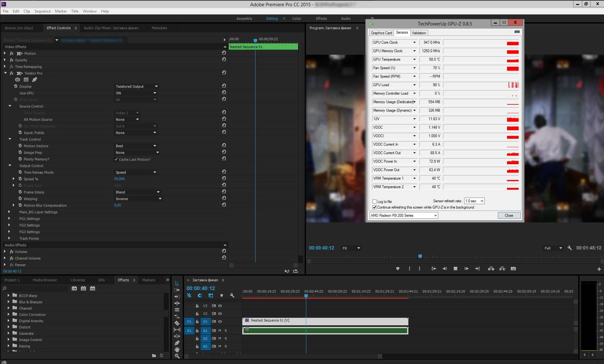604x364 pixels.
Task: Select pen mask tool under Twixtor Pro
Action: 34,80
